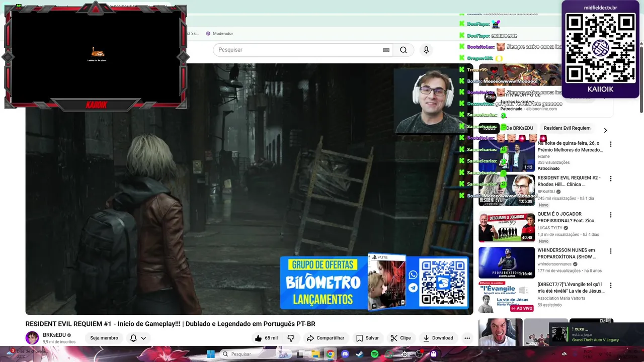Open the Moderador bookmark icon
This screenshot has width=644, height=362.
tap(208, 34)
